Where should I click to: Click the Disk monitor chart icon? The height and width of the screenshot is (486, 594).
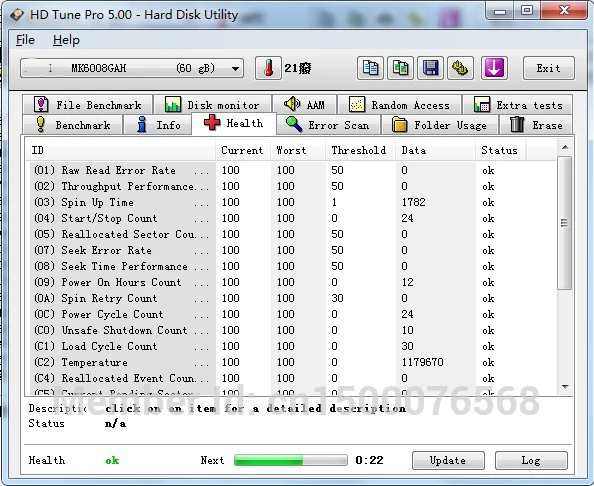(x=173, y=104)
